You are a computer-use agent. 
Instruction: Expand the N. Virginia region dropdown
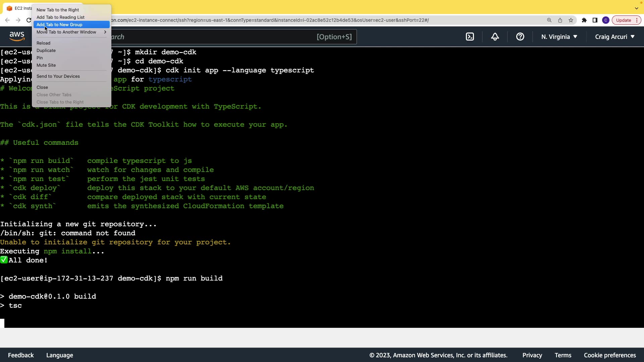pos(559,37)
